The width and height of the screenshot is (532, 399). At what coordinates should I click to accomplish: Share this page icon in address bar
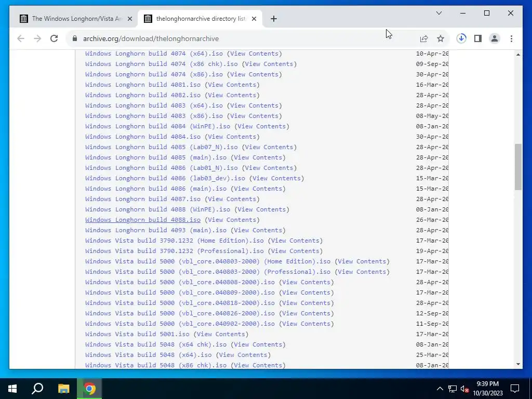pos(424,38)
